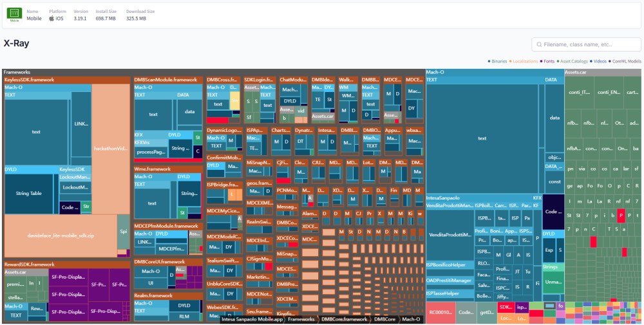The width and height of the screenshot is (644, 325).
Task: Select String Table block in KeylessSDK
Action: click(x=29, y=194)
